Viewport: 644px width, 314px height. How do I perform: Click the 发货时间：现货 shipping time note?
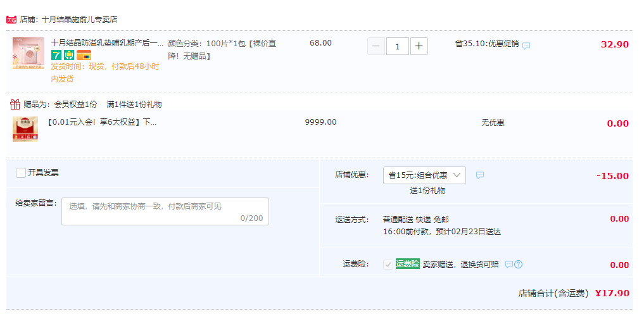click(105, 73)
